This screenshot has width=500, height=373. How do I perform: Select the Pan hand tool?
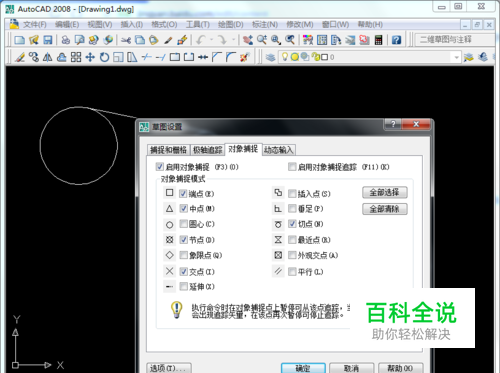tap(247, 40)
